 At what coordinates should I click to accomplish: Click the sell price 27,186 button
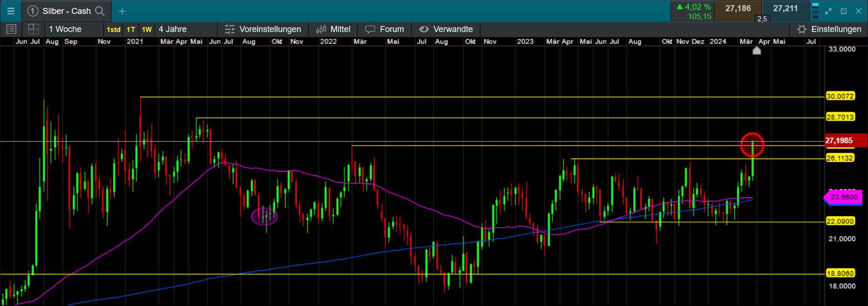point(738,11)
